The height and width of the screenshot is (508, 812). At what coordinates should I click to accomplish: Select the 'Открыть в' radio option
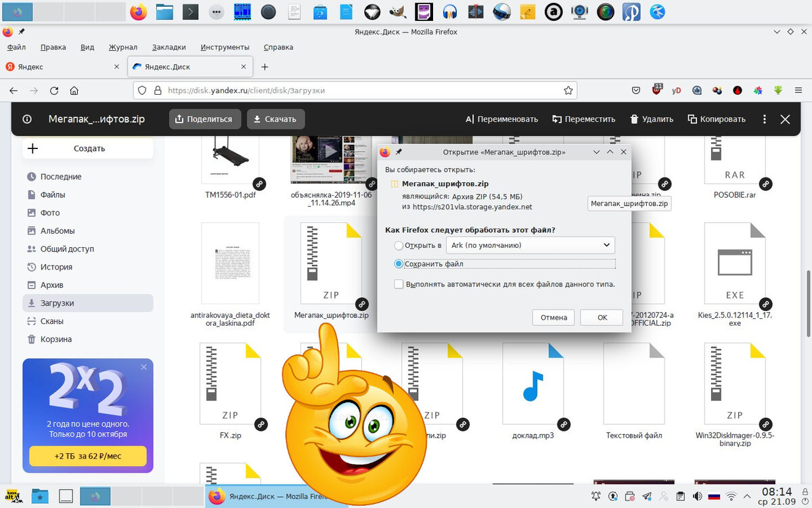[x=399, y=245]
